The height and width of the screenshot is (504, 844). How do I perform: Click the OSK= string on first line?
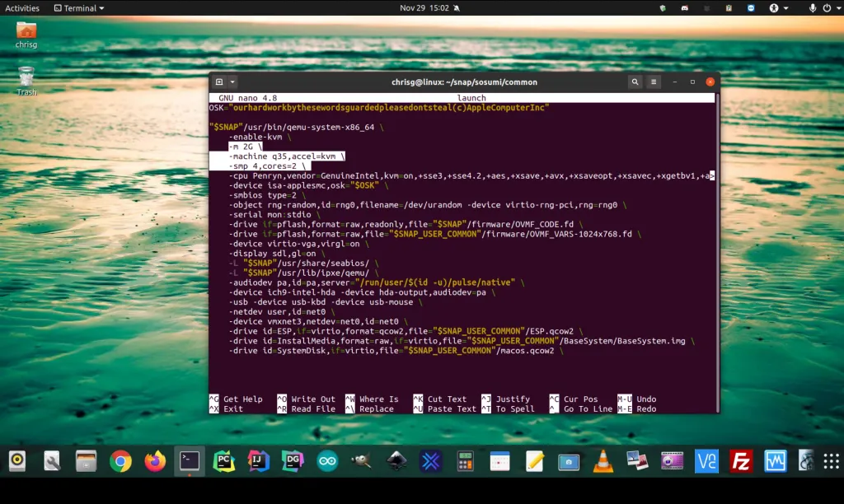(x=379, y=108)
